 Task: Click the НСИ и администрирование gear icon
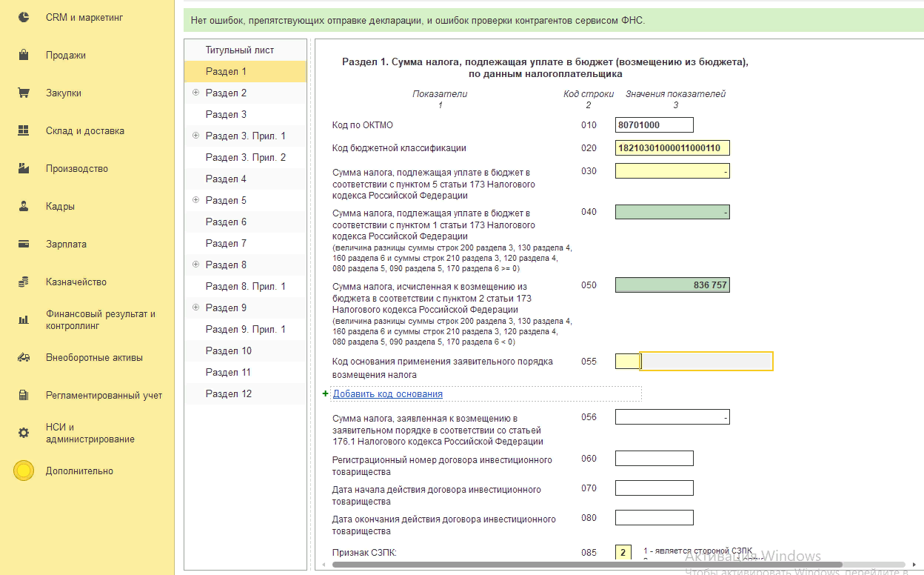click(24, 433)
